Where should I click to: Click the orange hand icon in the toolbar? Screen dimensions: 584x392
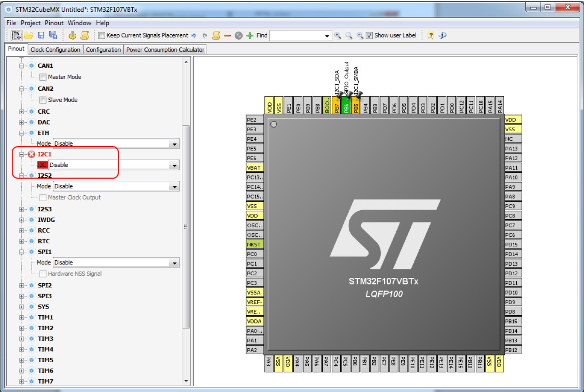[73, 35]
